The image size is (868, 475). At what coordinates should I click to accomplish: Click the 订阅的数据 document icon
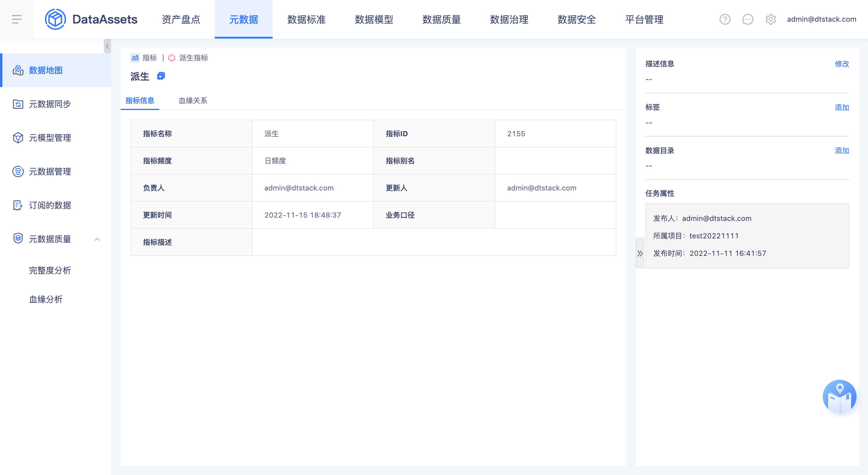point(18,205)
